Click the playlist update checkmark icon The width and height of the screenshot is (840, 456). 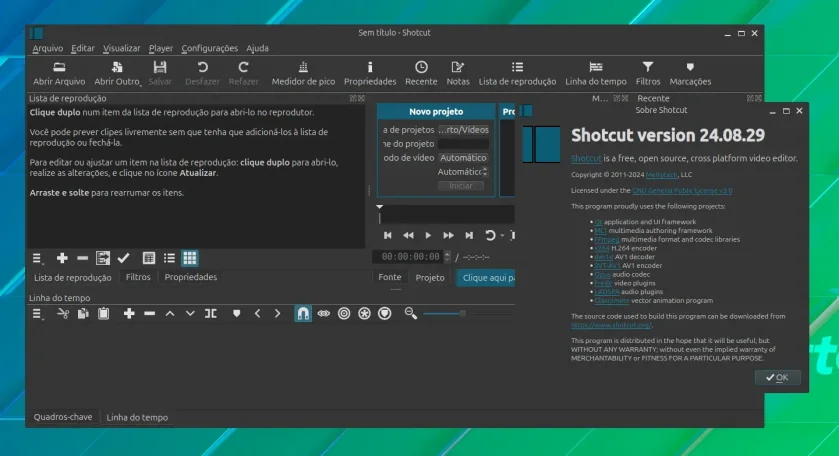pos(123,258)
